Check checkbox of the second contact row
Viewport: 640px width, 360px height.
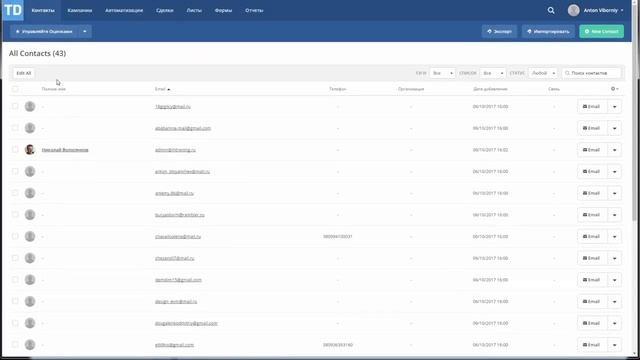point(15,128)
